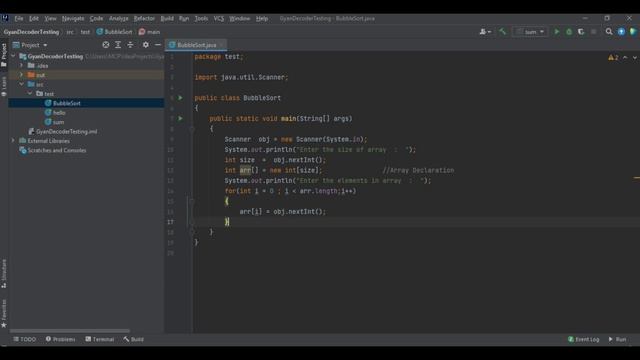Hide the Project panel with the minus icon

[x=158, y=45]
